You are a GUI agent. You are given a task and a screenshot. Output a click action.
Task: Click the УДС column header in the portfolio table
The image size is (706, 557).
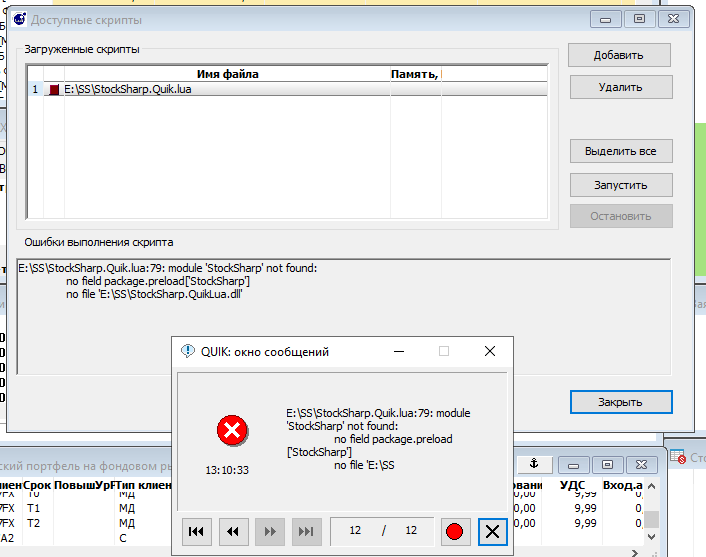572,485
